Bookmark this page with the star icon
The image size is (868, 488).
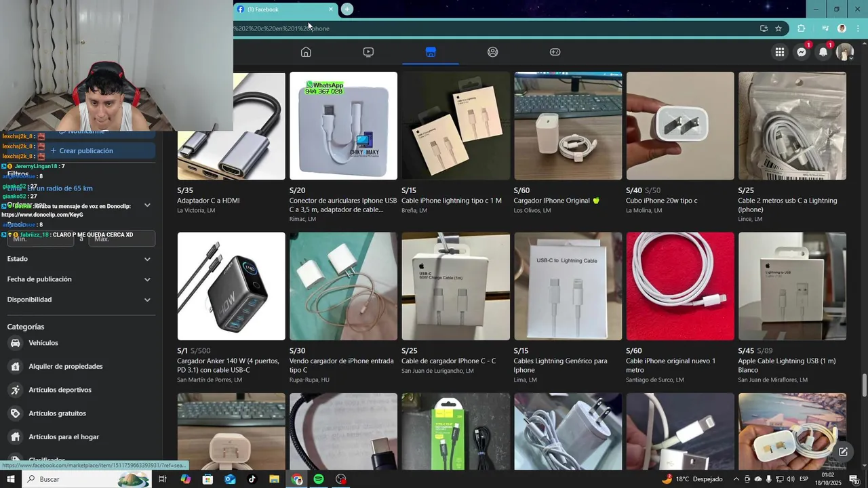point(778,28)
